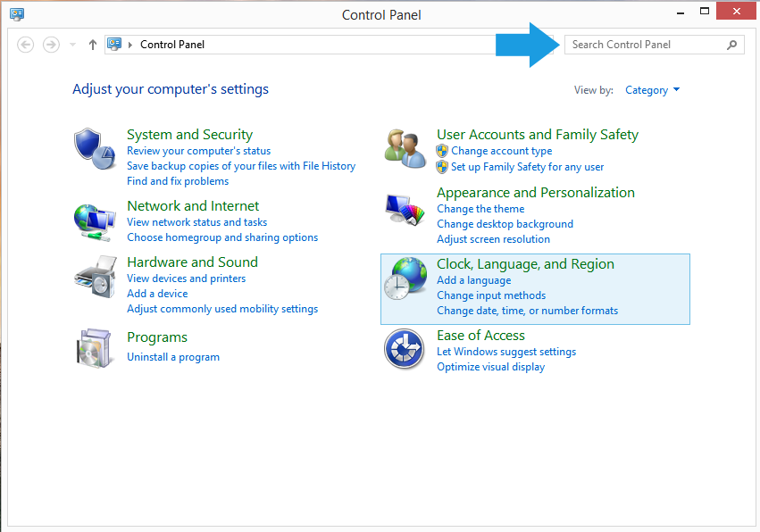760x532 pixels.
Task: Open the recent locations dropdown arrow
Action: click(x=72, y=45)
